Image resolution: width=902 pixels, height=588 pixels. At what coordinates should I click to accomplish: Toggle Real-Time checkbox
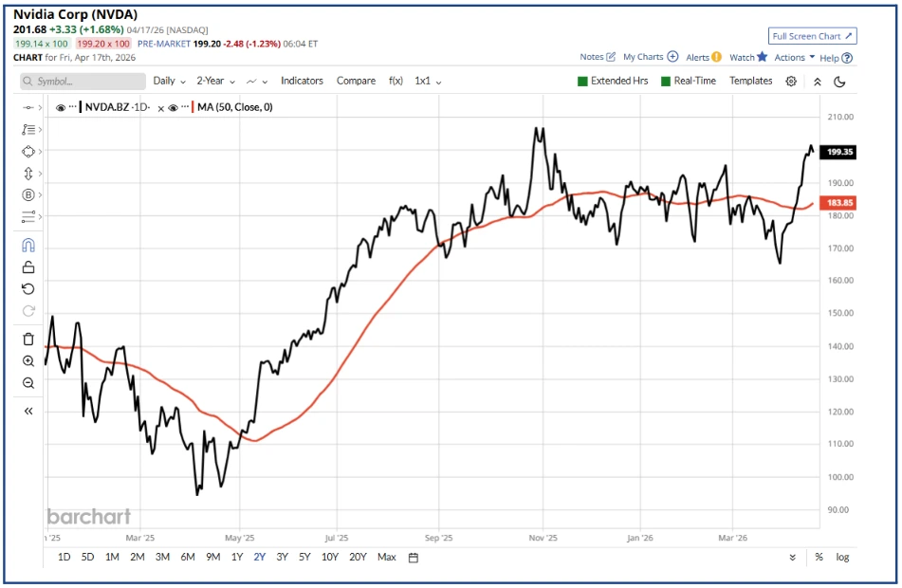666,82
